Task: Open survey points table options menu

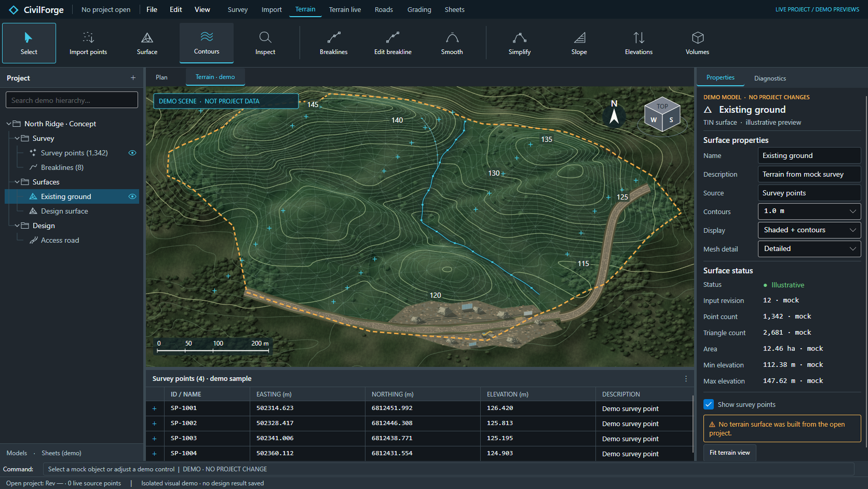Action: [686, 379]
